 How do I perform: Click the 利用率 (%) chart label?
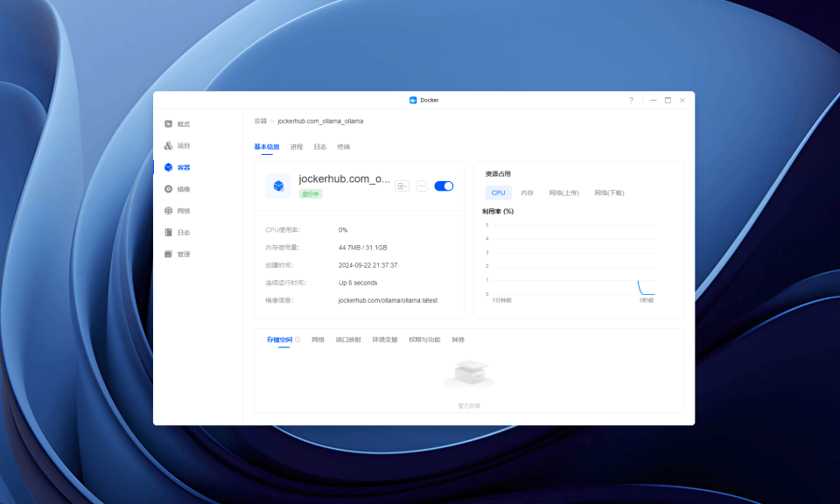pos(498,211)
